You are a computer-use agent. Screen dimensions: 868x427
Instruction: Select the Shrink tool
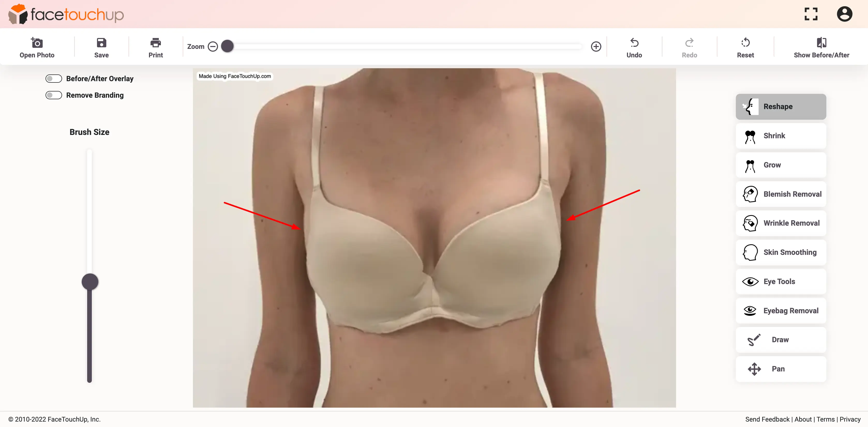coord(781,135)
